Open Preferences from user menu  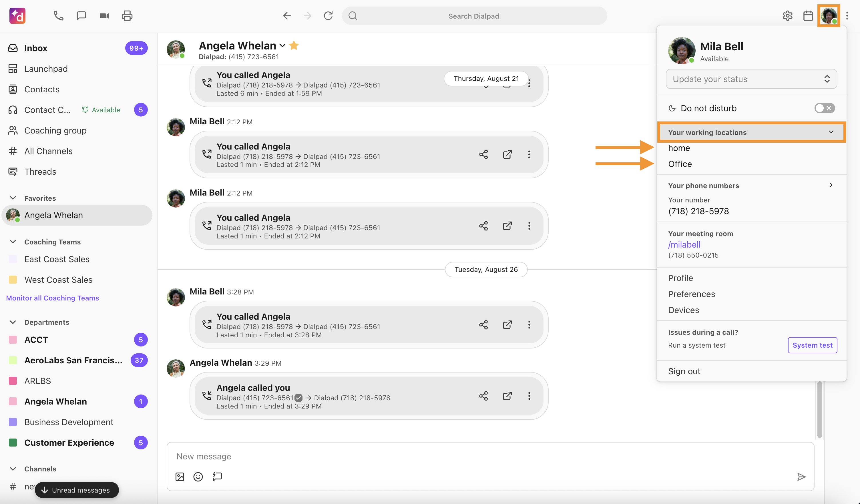[x=691, y=294]
